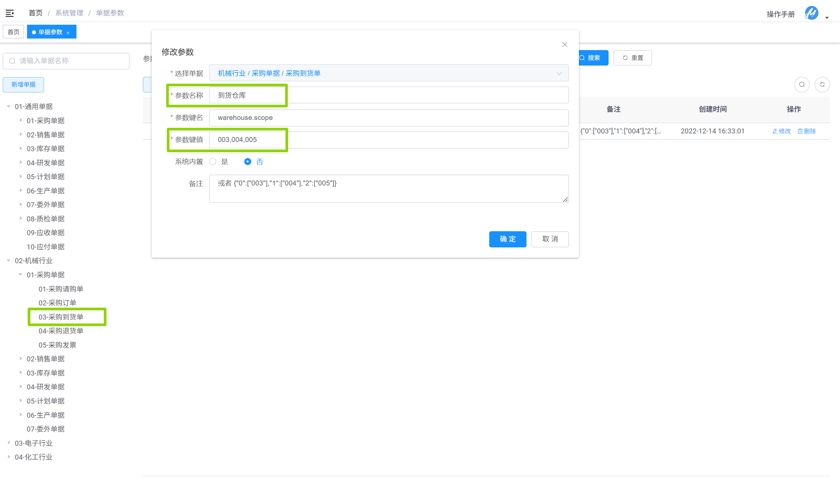Screen dimensions: 840x504
Task: Click the hamburger menu collapse icon
Action: coord(10,13)
